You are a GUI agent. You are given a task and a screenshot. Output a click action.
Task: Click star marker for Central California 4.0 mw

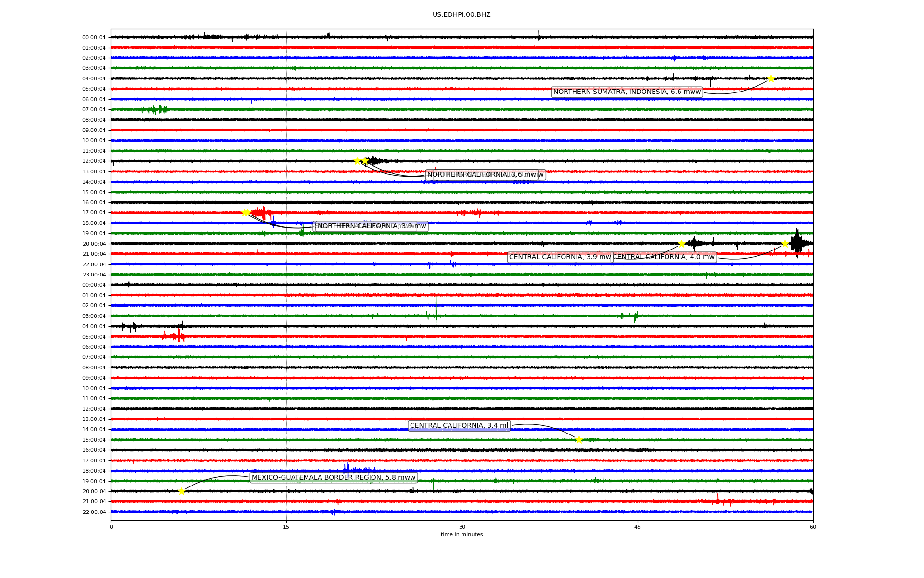tap(785, 244)
